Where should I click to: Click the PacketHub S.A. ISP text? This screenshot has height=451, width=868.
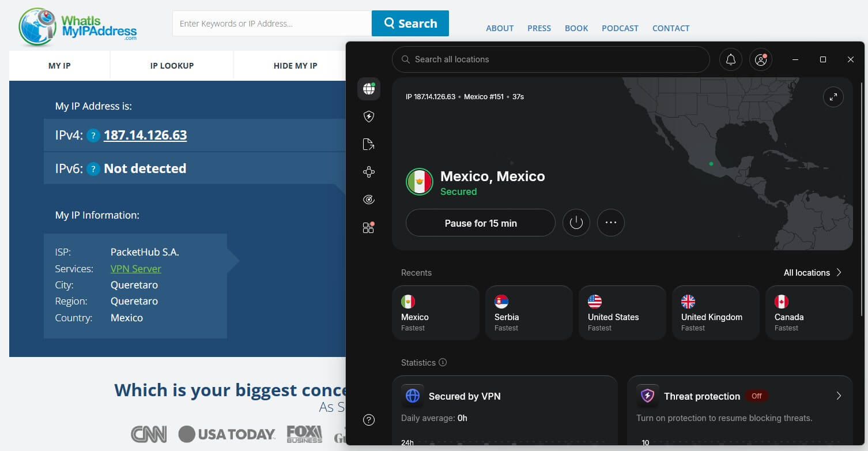point(145,252)
